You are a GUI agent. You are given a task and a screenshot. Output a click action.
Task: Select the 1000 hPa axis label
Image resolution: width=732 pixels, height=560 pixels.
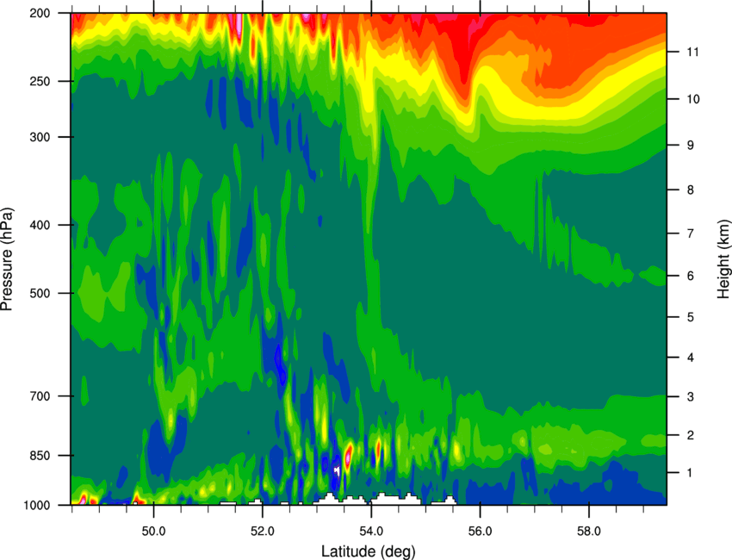[37, 505]
